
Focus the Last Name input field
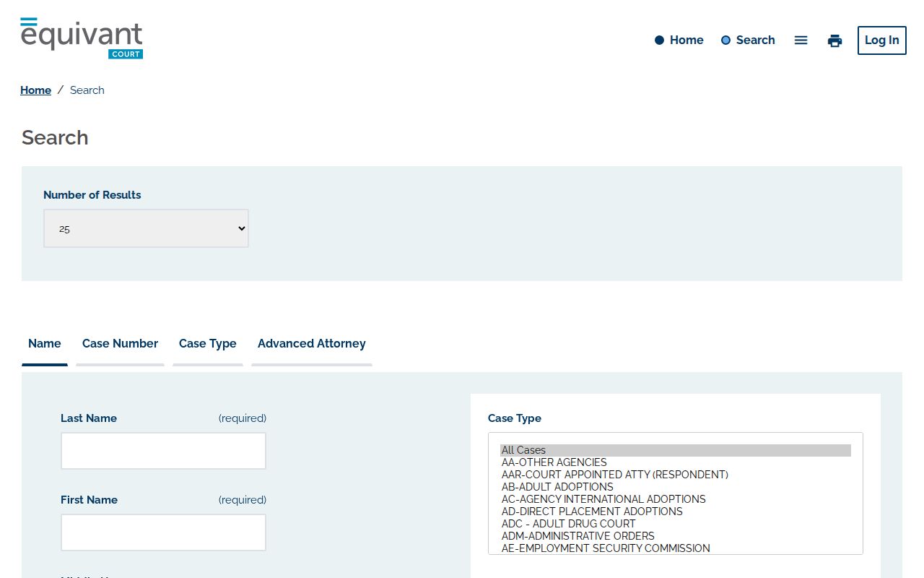pyautogui.click(x=163, y=451)
